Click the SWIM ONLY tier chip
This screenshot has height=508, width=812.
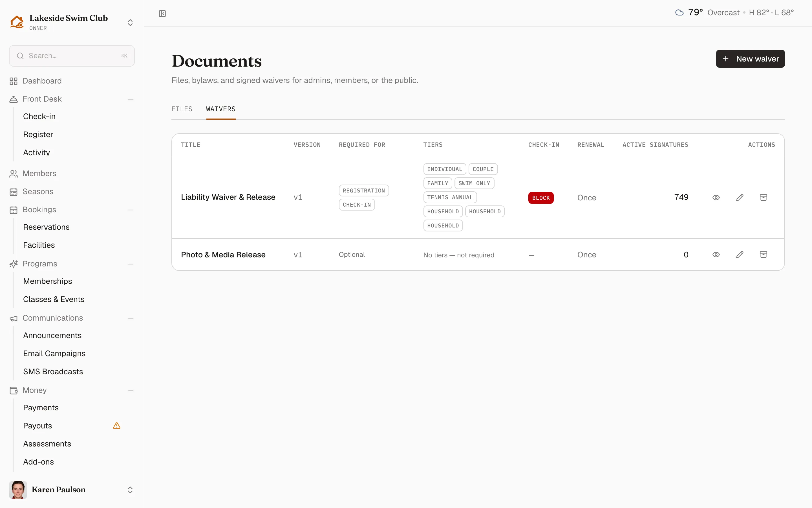coord(474,183)
